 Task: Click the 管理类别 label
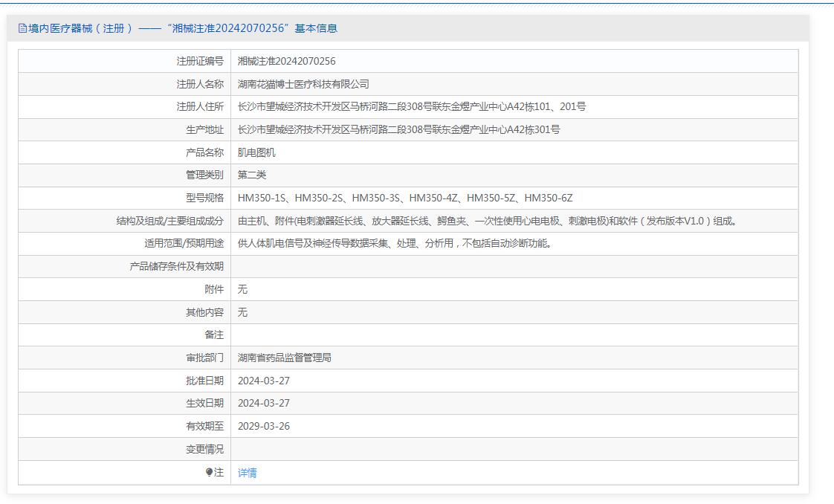point(204,175)
